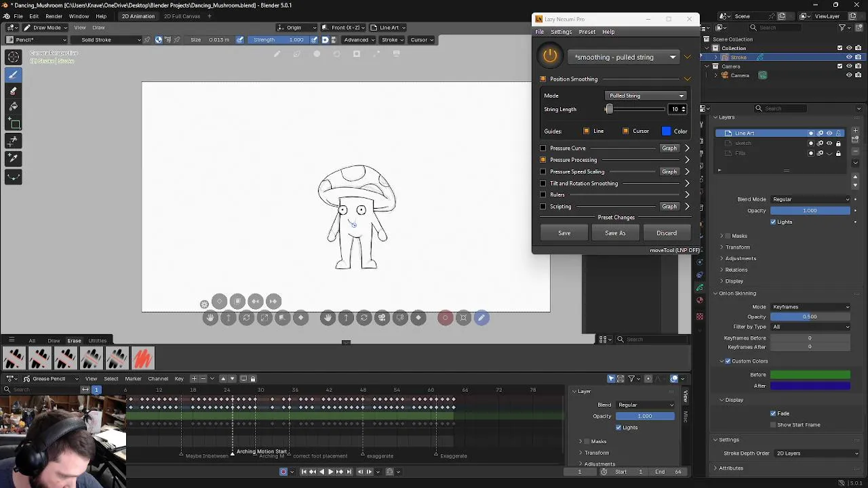The height and width of the screenshot is (488, 868).
Task: Click the green Before onion color swatch
Action: click(x=810, y=375)
